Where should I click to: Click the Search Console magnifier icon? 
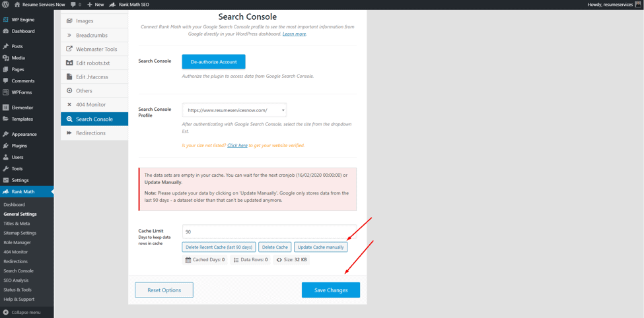coord(69,119)
